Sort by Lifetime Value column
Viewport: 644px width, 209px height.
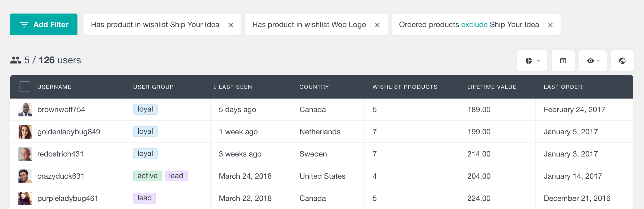coord(492,87)
